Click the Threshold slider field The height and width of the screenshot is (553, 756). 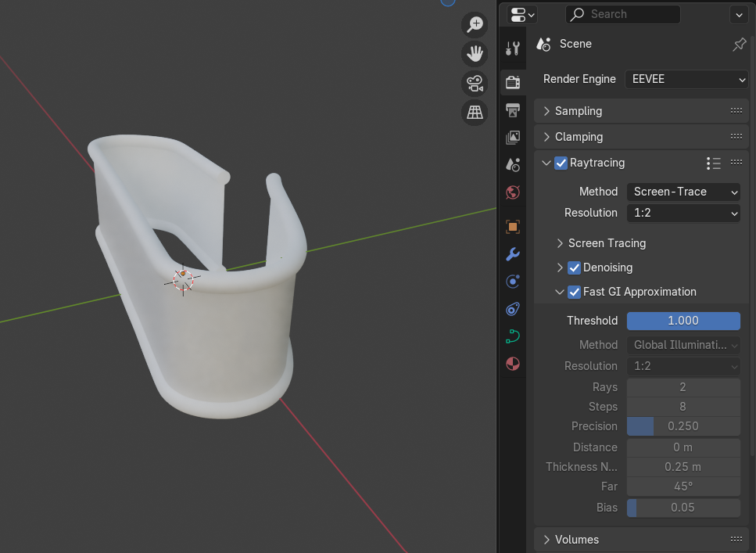click(x=683, y=321)
